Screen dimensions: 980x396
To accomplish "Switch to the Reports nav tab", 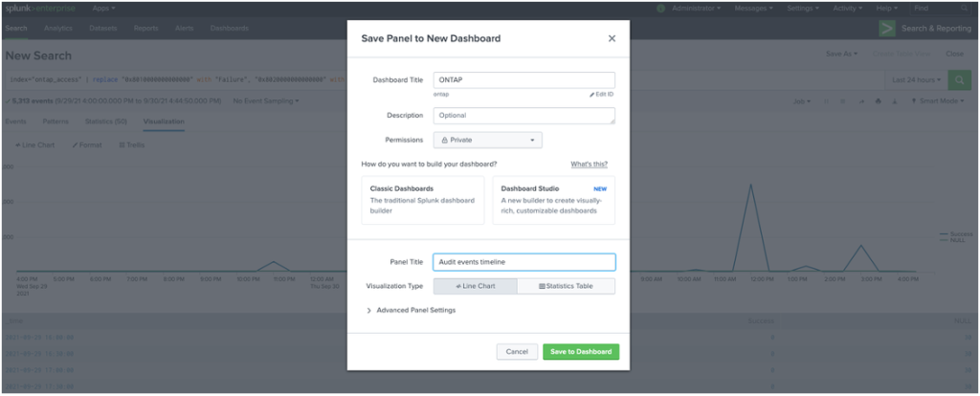I will pyautogui.click(x=146, y=29).
